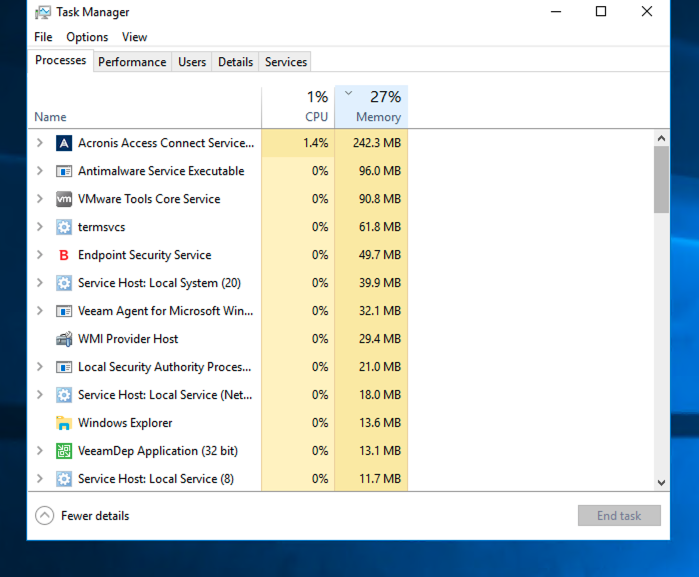Screen dimensions: 699x577
Task: Select the 1.4% CPU cell
Action: point(298,143)
